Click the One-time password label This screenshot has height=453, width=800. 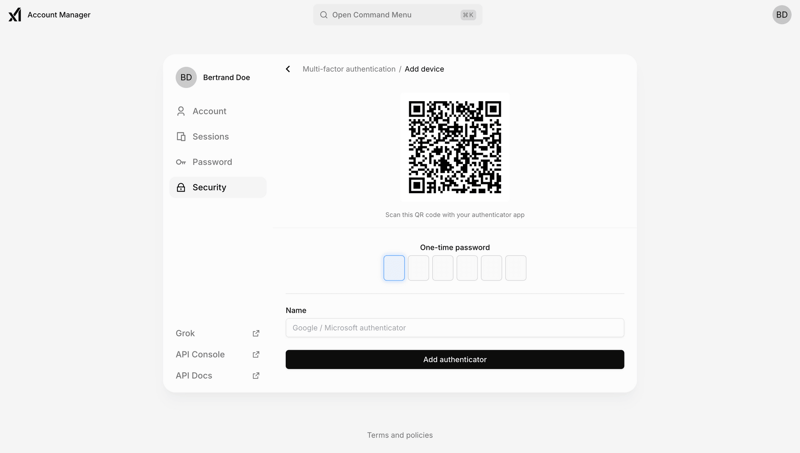tap(455, 247)
